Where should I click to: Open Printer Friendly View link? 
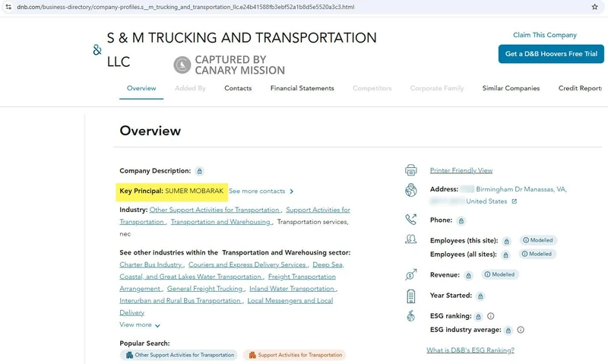[461, 170]
